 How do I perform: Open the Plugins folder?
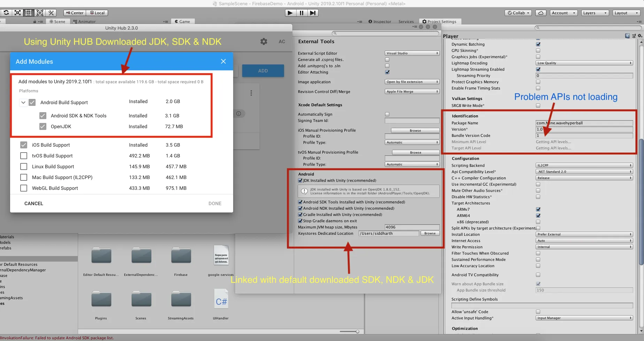pos(101,299)
